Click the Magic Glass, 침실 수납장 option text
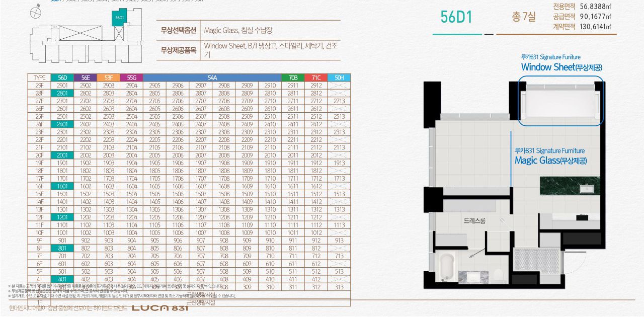This screenshot has width=644, height=317. click(x=238, y=30)
